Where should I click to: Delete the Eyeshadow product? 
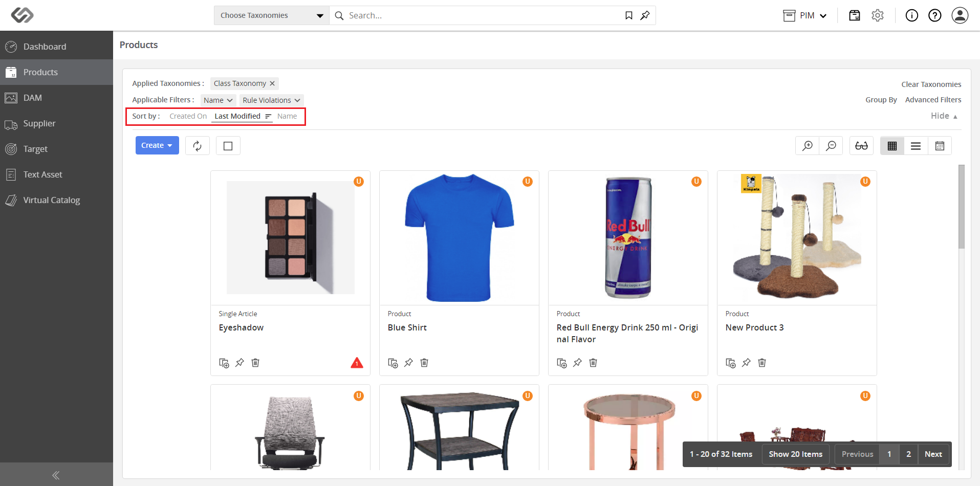point(255,363)
